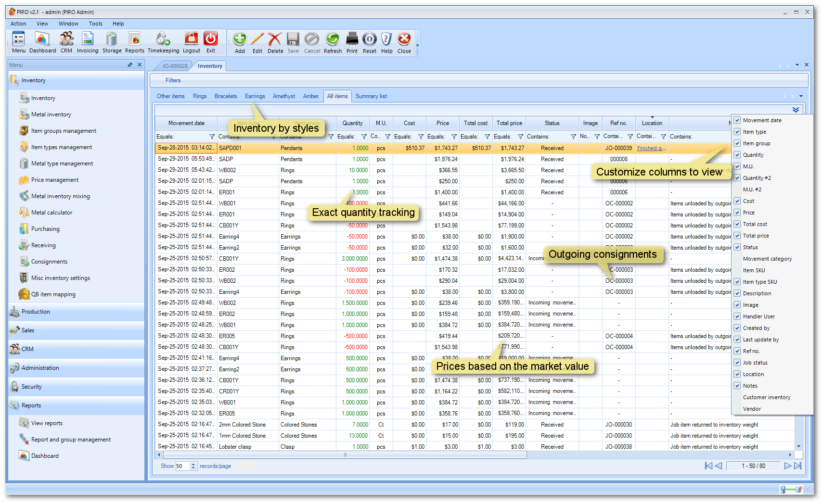Click the Logout toolbar icon

(x=191, y=42)
